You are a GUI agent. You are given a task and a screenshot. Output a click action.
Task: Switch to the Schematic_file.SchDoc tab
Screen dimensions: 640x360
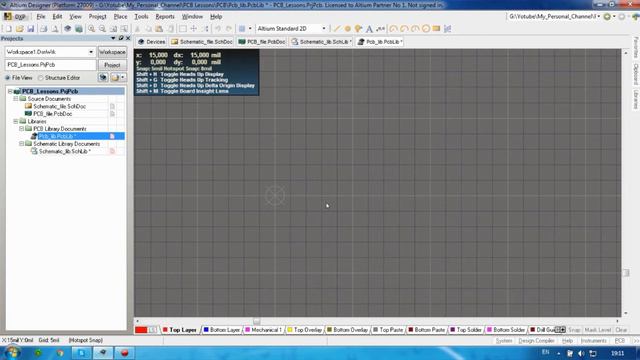(202, 42)
